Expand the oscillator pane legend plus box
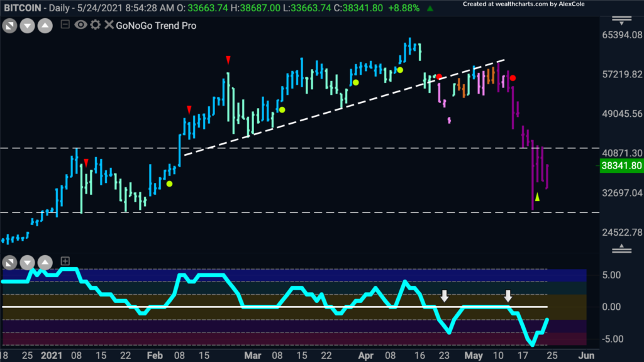 coord(65,261)
